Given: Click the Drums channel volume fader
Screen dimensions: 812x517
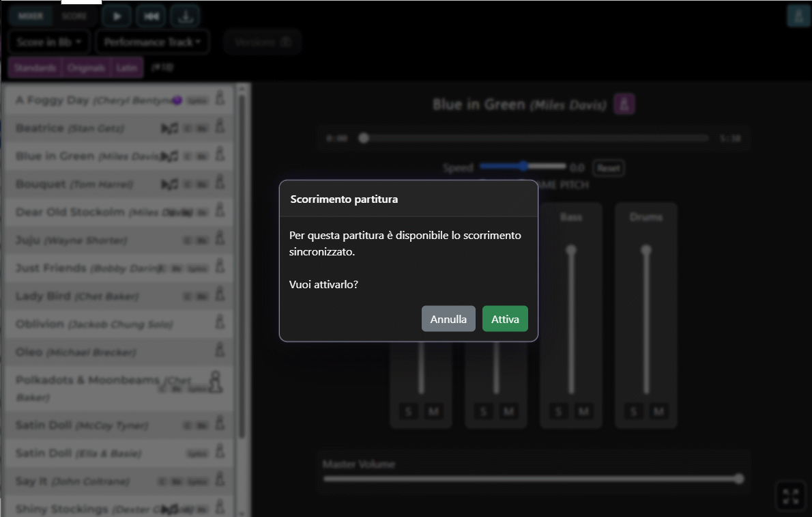Looking at the screenshot, I should click(646, 320).
